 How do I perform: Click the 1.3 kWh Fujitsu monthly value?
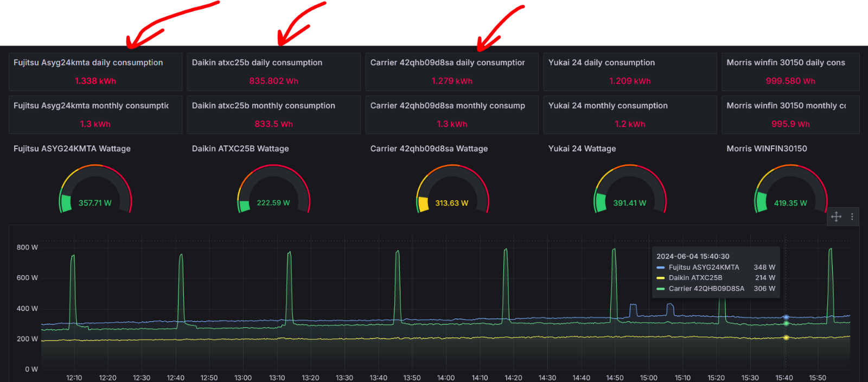[x=95, y=124]
